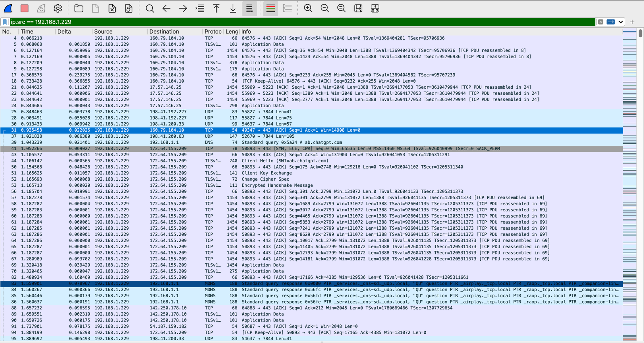
Task: Select packet 39 DNS query ab.chatgpt.com
Action: coord(311,142)
